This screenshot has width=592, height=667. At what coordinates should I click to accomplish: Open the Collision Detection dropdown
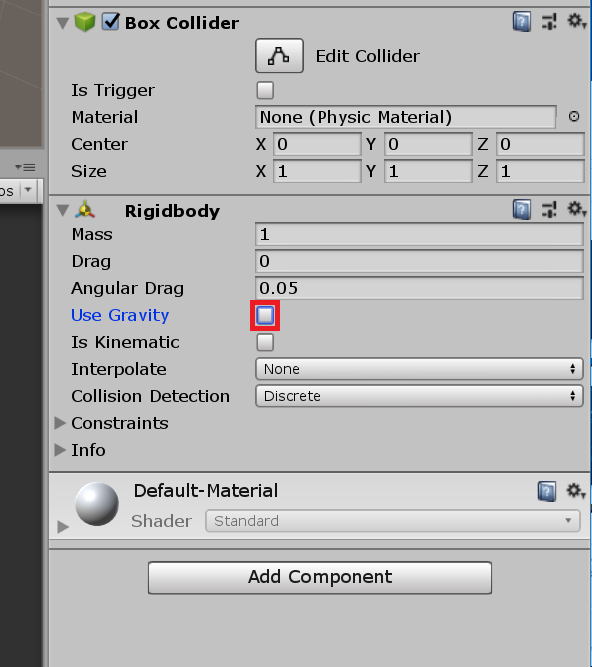pyautogui.click(x=419, y=396)
